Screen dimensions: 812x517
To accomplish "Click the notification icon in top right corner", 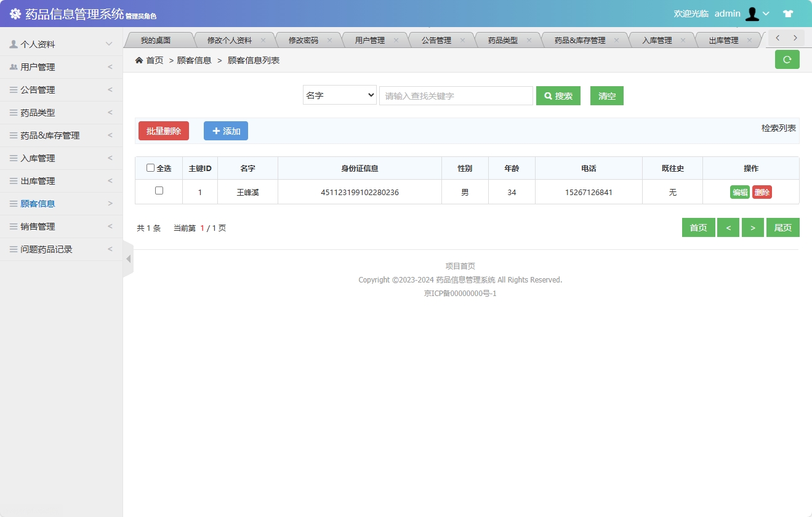I will pyautogui.click(x=788, y=13).
